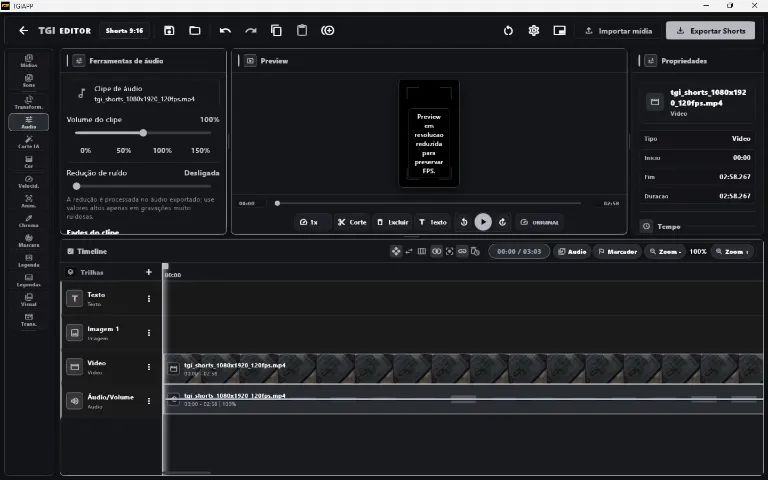
Task: Click the Texto button under preview
Action: click(x=432, y=222)
